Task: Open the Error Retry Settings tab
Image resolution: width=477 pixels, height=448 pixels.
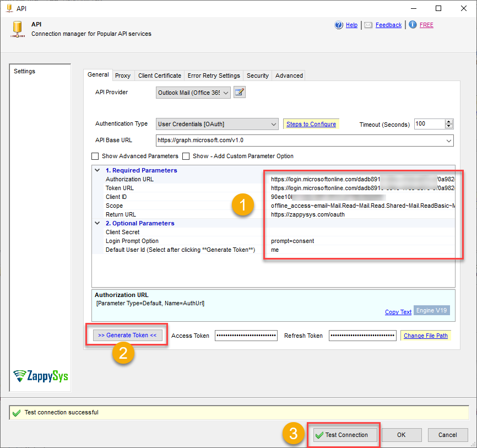Action: point(214,75)
